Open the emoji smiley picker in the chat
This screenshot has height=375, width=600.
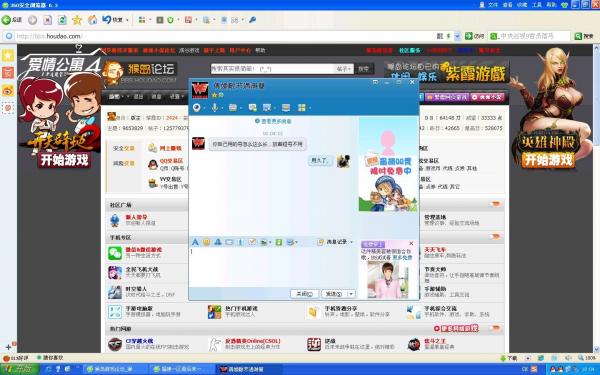[207, 242]
